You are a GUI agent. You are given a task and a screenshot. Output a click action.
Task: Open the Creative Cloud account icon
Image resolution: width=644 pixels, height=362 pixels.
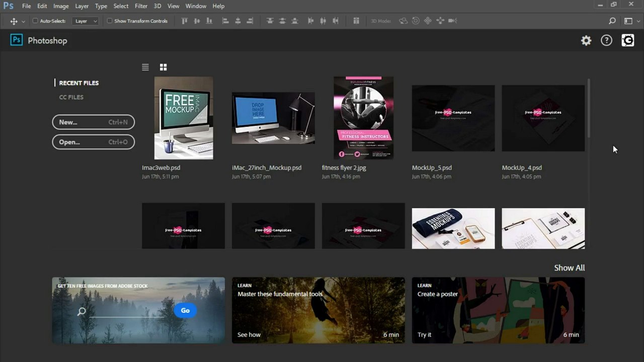coord(628,41)
